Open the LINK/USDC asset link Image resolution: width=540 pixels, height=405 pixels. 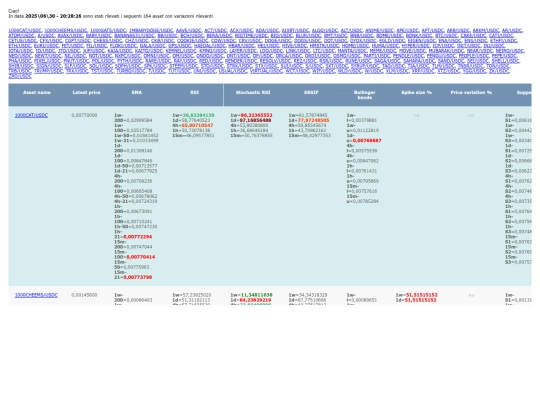[x=298, y=51]
